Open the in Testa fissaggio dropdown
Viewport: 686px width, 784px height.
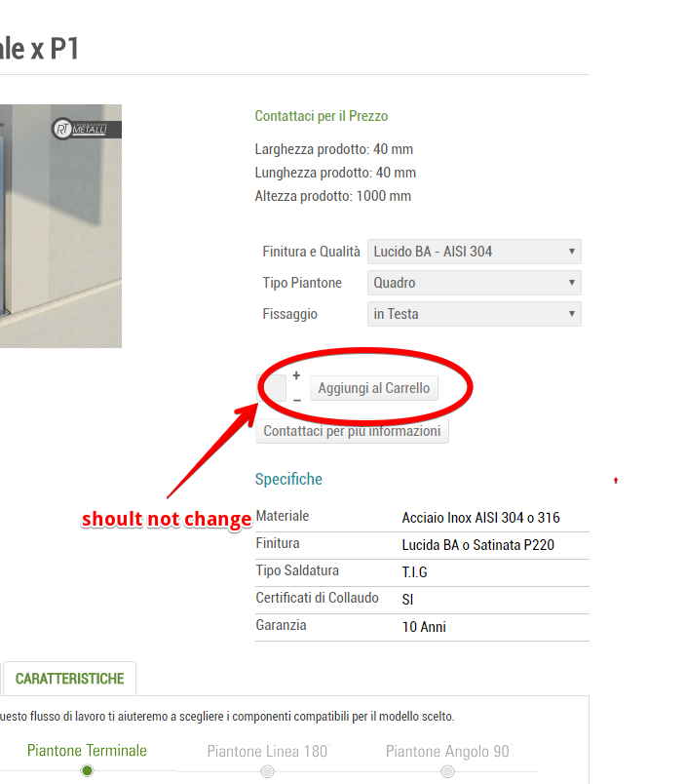pyautogui.click(x=475, y=314)
